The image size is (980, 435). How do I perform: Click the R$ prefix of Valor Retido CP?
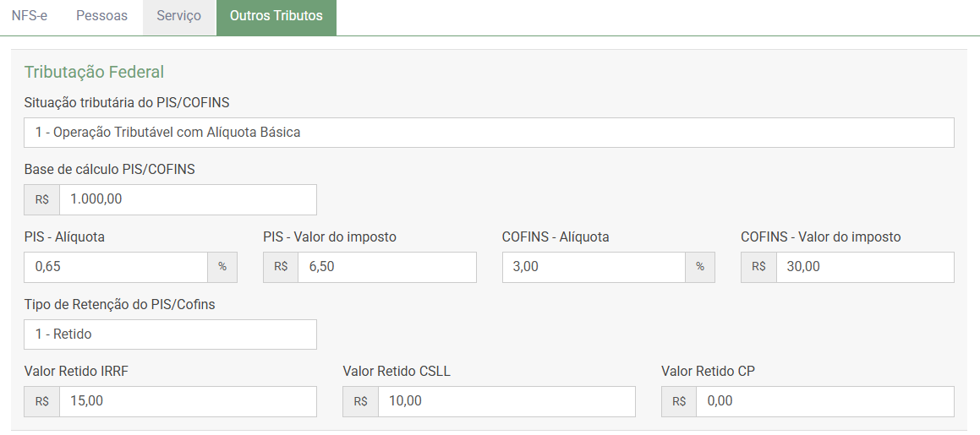[679, 401]
